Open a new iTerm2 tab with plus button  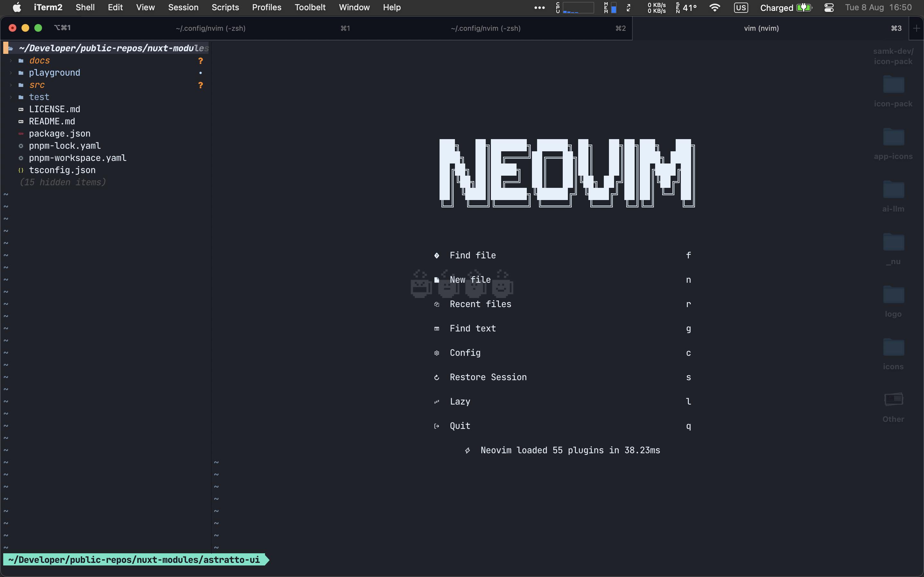tap(916, 28)
